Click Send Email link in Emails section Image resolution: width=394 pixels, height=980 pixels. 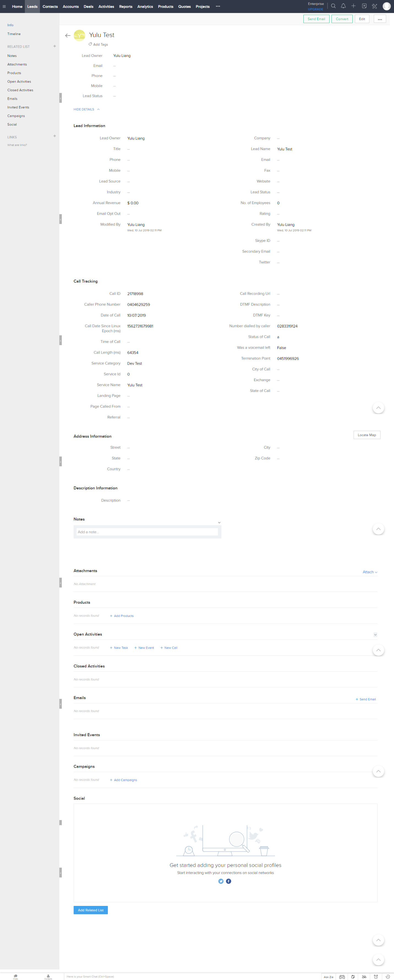pos(365,699)
